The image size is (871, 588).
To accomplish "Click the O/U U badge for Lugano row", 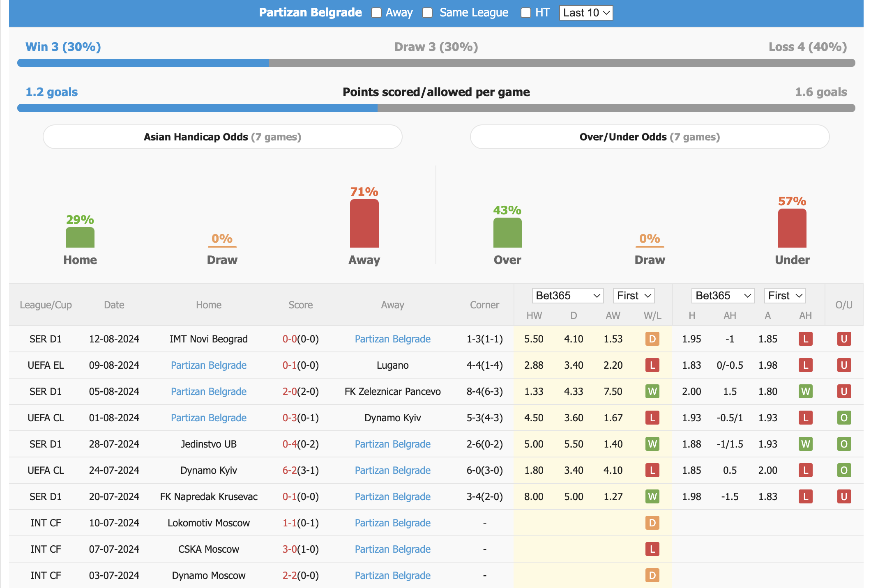I will [844, 365].
